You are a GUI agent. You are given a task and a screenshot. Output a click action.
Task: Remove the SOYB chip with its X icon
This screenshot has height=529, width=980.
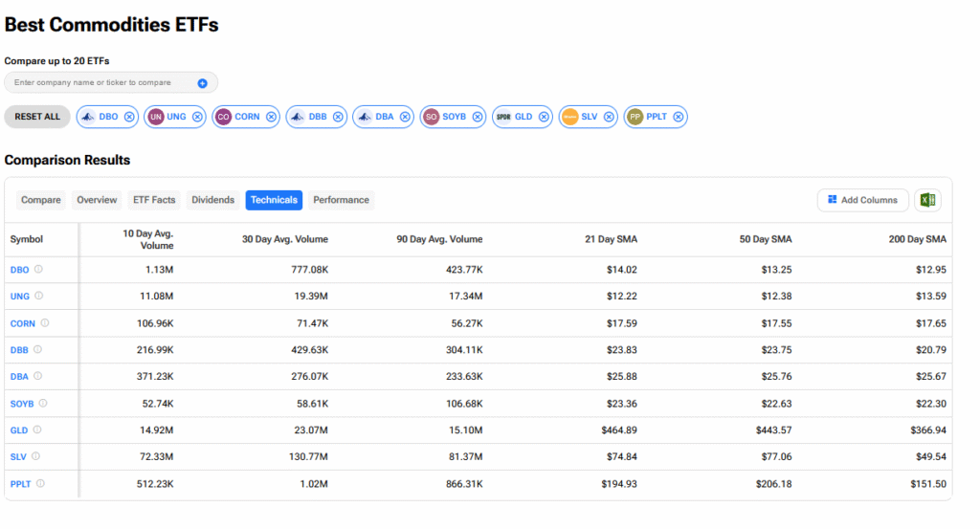(478, 117)
